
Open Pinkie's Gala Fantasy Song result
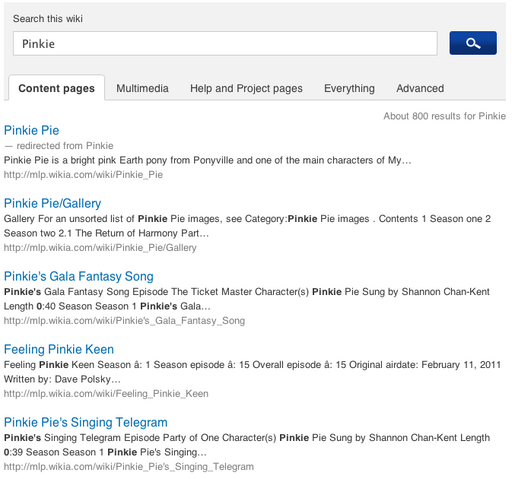click(x=79, y=276)
